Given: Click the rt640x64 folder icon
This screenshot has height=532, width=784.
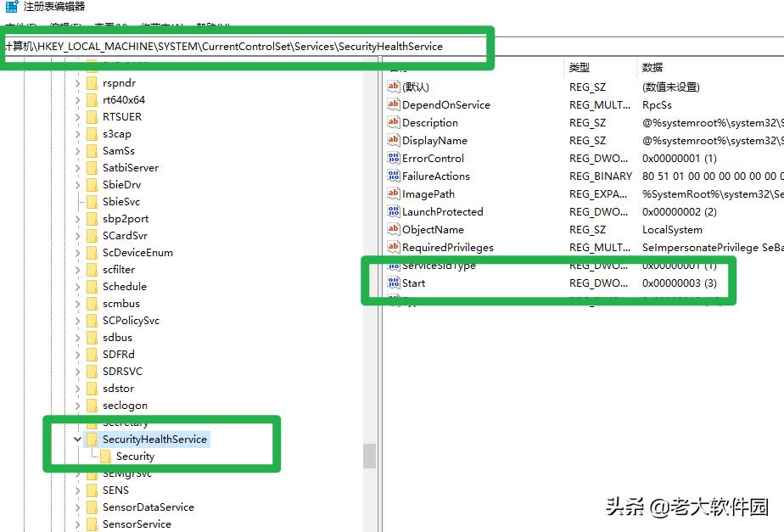Looking at the screenshot, I should 92,100.
